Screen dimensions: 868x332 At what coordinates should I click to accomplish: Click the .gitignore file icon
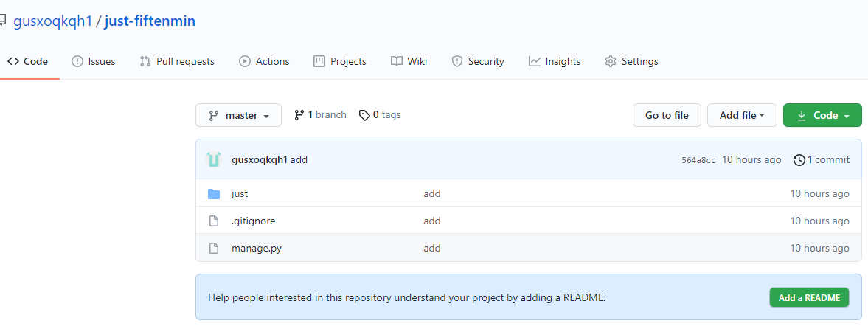coord(214,221)
